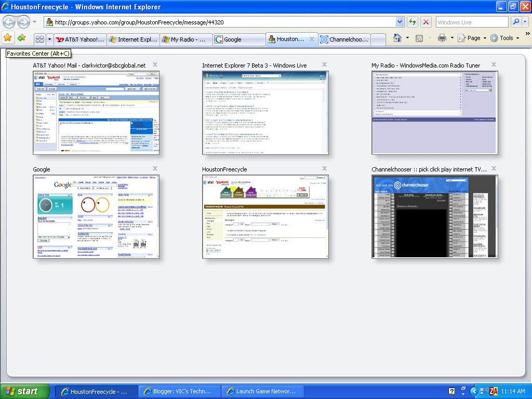Image resolution: width=532 pixels, height=399 pixels.
Task: Close the HoustonFreecycle thumbnail
Action: pyautogui.click(x=324, y=168)
